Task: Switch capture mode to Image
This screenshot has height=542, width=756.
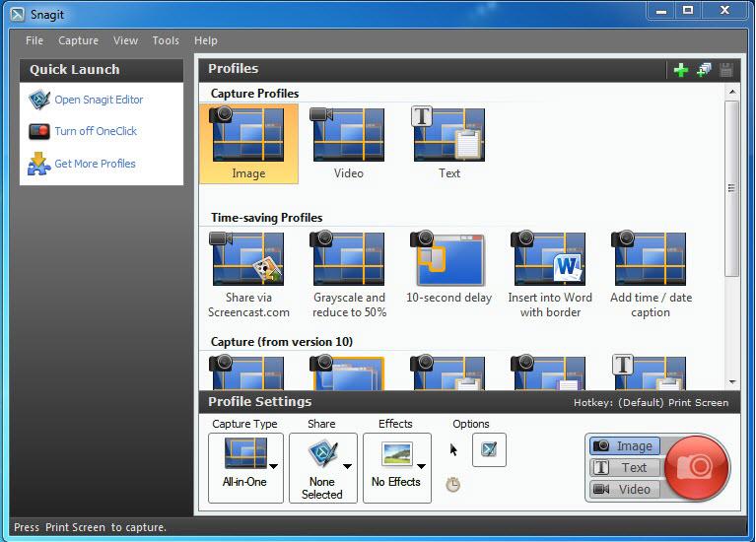Action: click(x=625, y=446)
